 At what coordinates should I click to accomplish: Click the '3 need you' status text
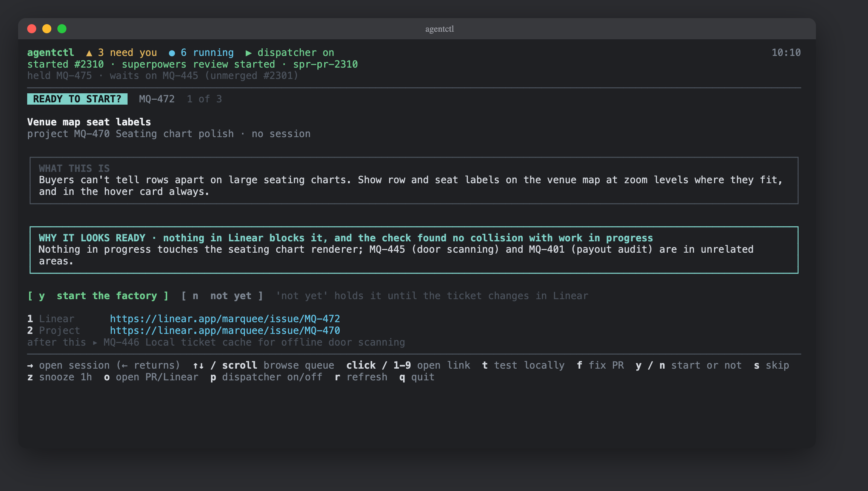(127, 52)
